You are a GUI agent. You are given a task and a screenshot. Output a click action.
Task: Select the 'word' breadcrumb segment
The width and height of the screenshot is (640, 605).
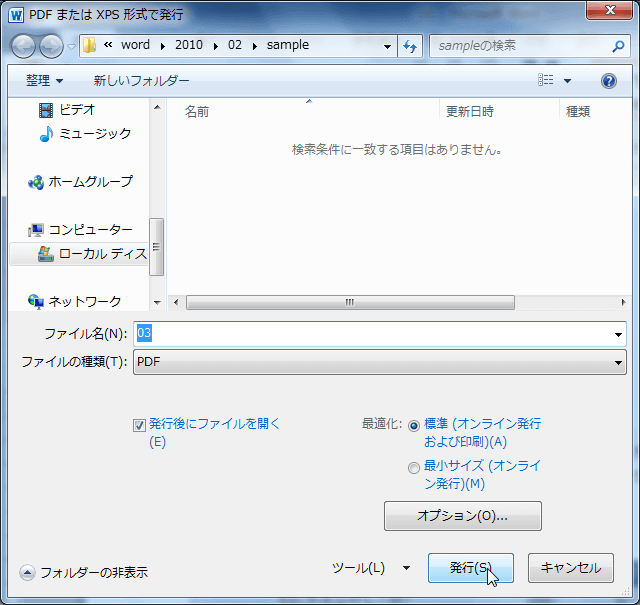click(136, 45)
